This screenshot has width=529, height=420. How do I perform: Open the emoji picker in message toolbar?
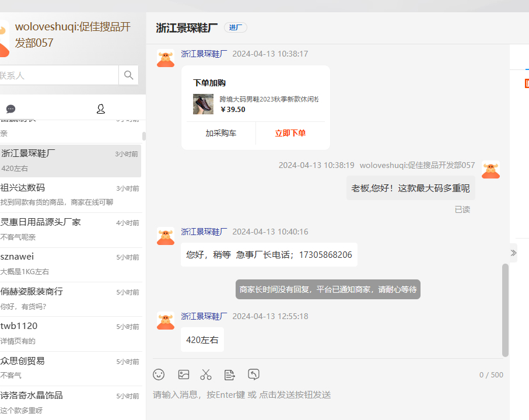click(x=159, y=374)
